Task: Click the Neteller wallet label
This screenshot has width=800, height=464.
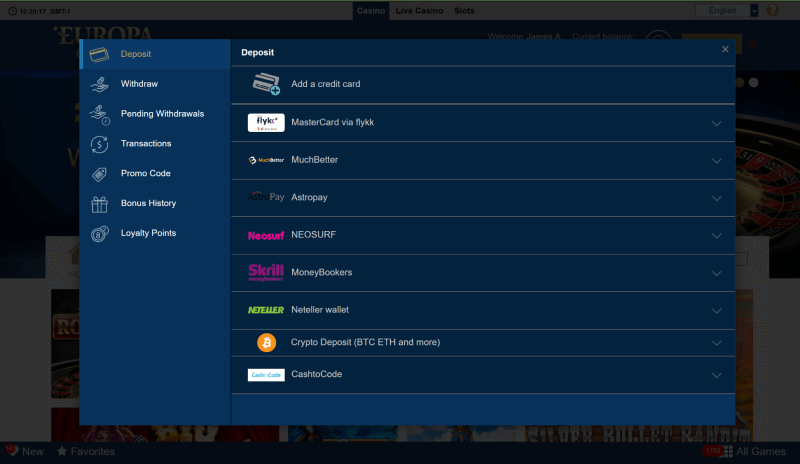Action: click(x=320, y=310)
